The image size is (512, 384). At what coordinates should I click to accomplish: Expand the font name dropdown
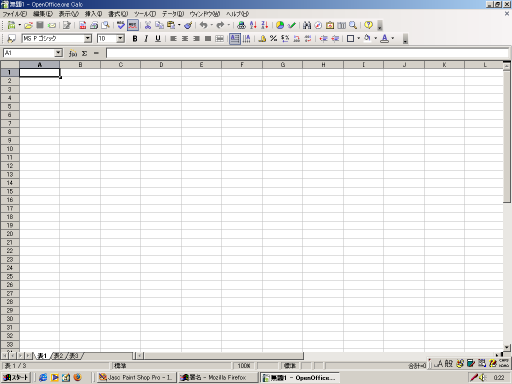pos(88,39)
